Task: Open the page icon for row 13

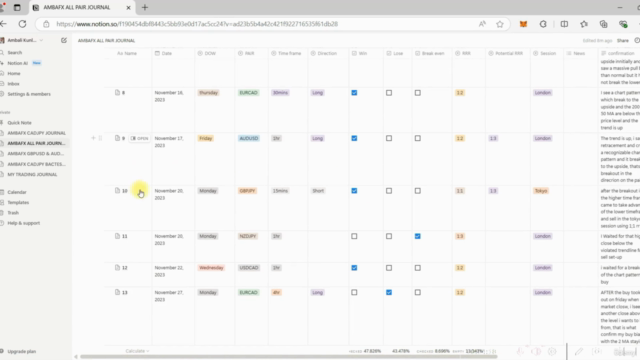Action: click(x=118, y=292)
